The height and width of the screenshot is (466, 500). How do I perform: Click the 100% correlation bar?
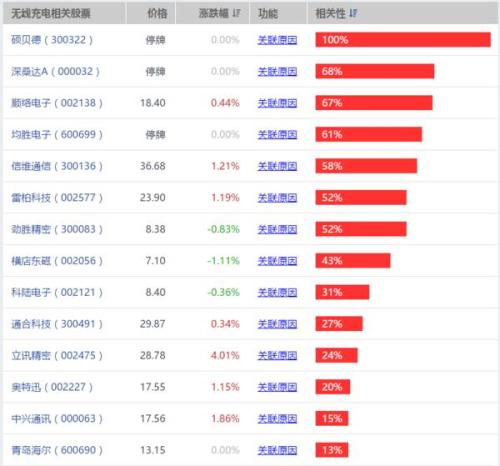click(x=403, y=40)
